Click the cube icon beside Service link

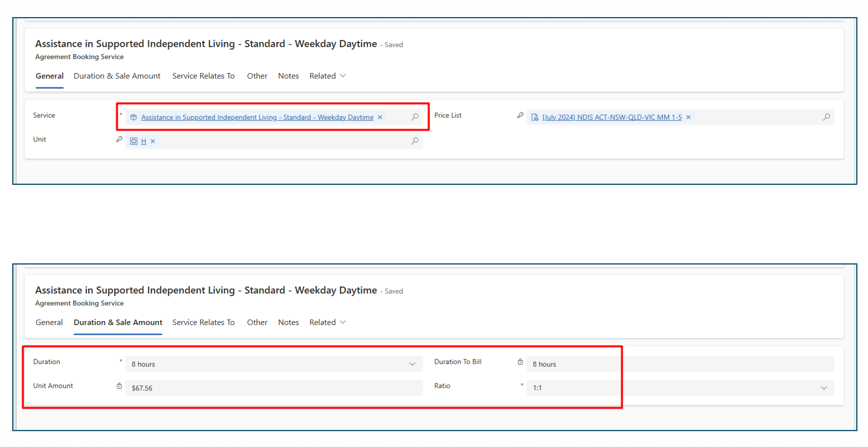pyautogui.click(x=133, y=117)
